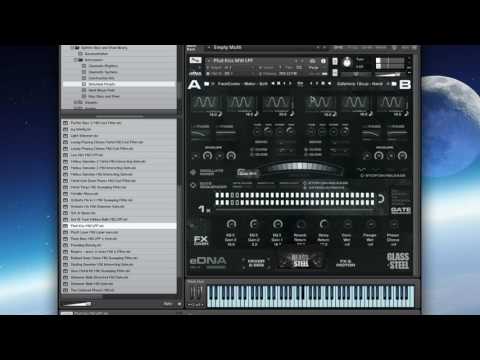The height and width of the screenshot is (360, 480).
Task: Toggle the Oscillate Mixer power switch
Action: click(193, 172)
